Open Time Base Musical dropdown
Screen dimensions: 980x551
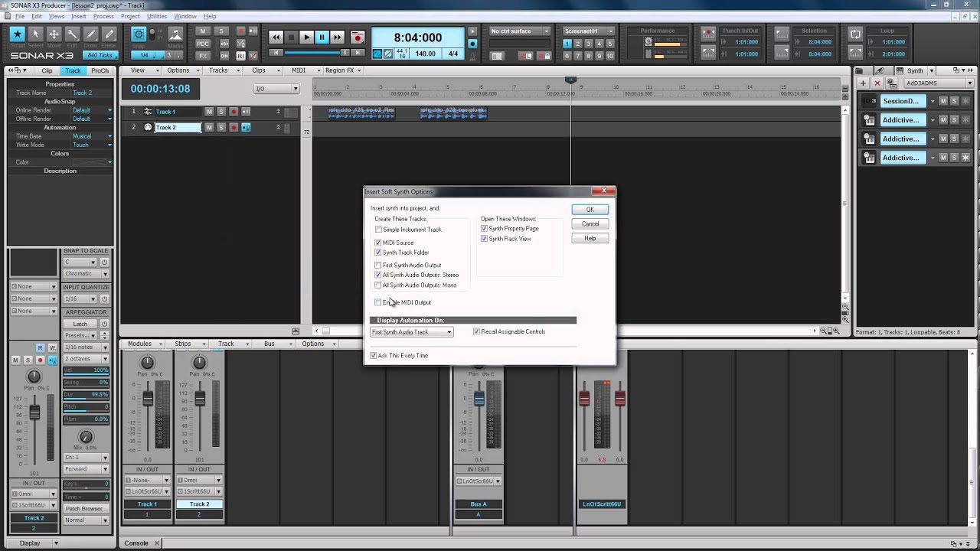pyautogui.click(x=92, y=136)
